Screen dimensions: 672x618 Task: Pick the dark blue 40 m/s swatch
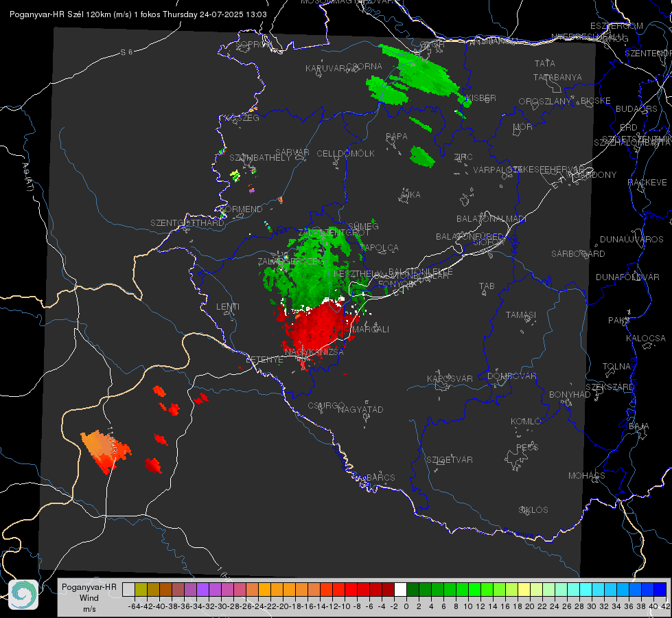(x=660, y=589)
